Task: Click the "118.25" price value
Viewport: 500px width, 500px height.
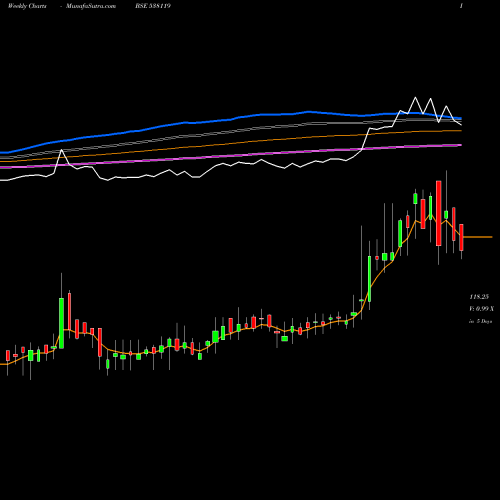Action: (x=479, y=297)
